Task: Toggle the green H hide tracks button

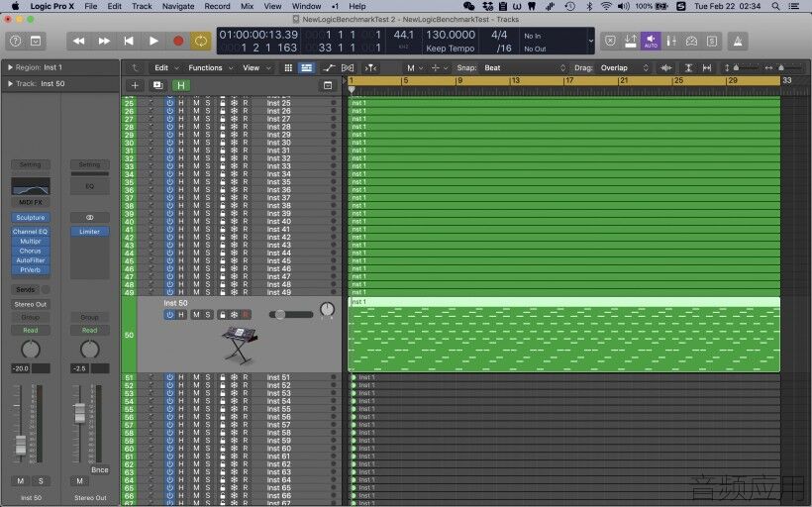Action: coord(181,85)
